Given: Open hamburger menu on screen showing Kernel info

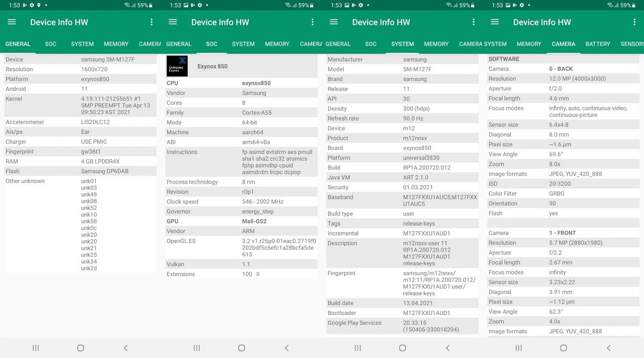Looking at the screenshot, I should [12, 22].
